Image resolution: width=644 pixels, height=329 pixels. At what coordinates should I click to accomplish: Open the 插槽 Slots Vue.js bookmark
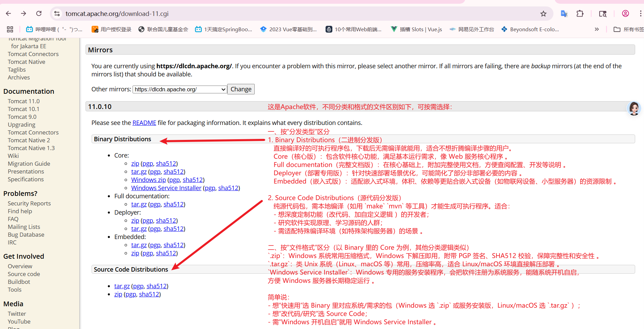pyautogui.click(x=416, y=29)
